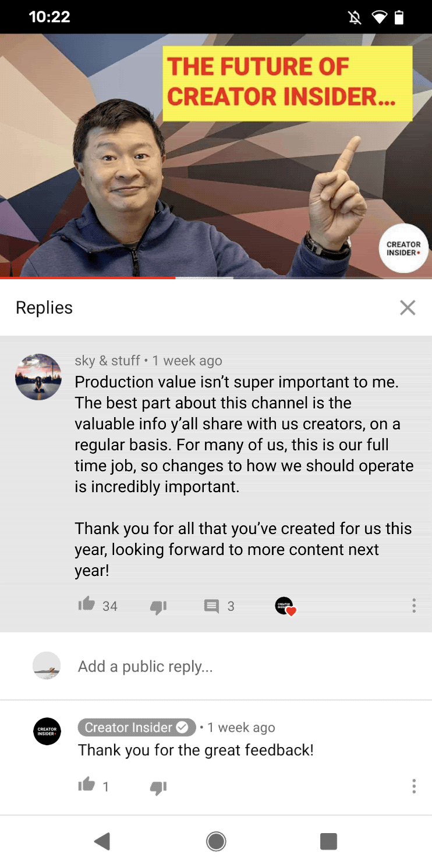The height and width of the screenshot is (868, 432).
Task: Like the Creator Insider reply
Action: click(x=87, y=785)
